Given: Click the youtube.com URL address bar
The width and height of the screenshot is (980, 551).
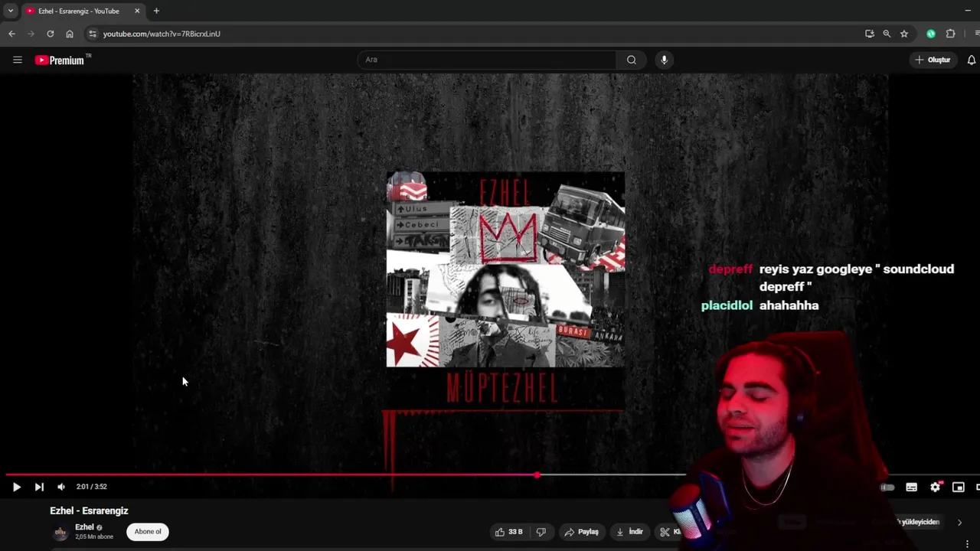Looking at the screenshot, I should [x=162, y=34].
